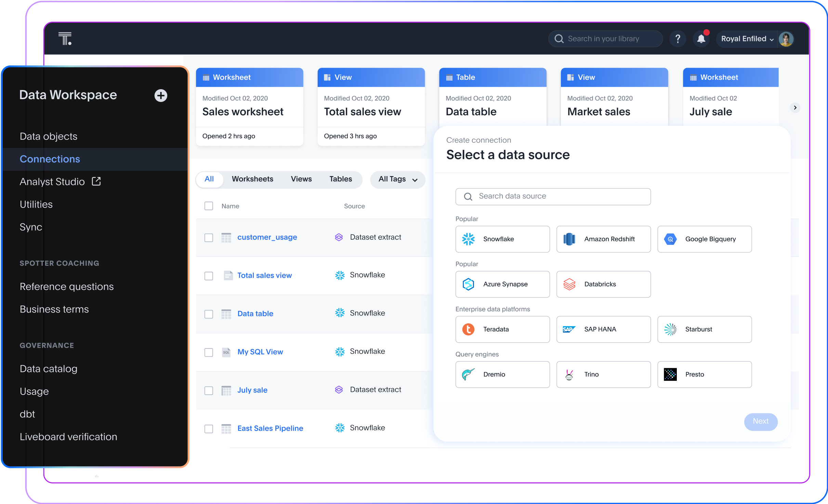Image resolution: width=828 pixels, height=504 pixels.
Task: Select Amazon Redshift connector
Action: (x=603, y=239)
